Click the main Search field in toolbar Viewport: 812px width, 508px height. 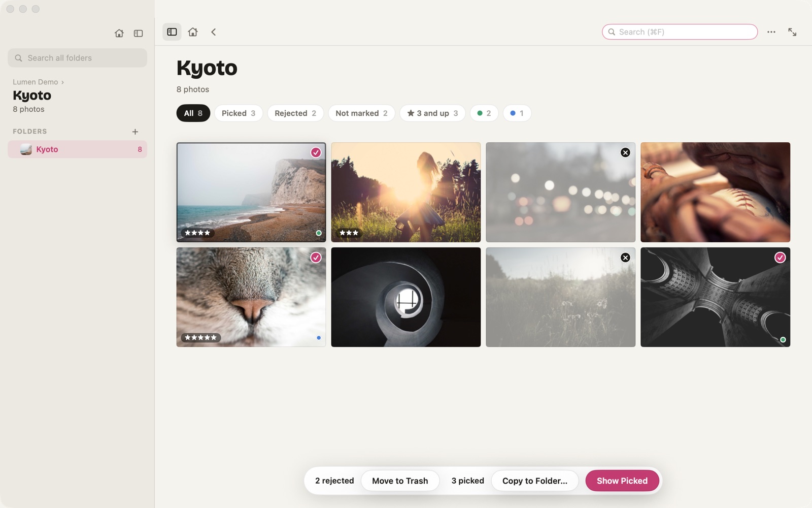680,32
